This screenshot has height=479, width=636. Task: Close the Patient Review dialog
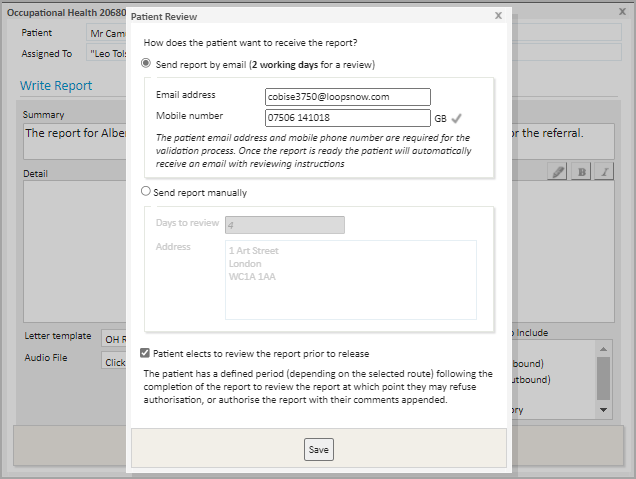(x=498, y=16)
